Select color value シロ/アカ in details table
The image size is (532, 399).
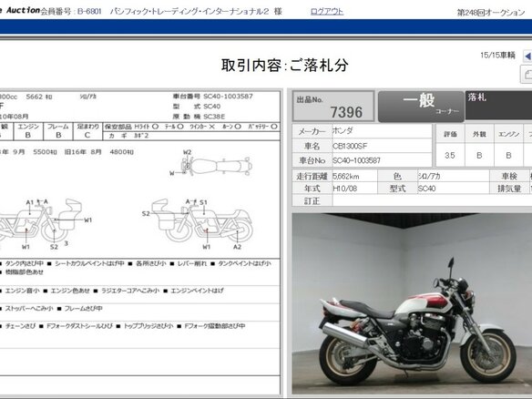429,177
